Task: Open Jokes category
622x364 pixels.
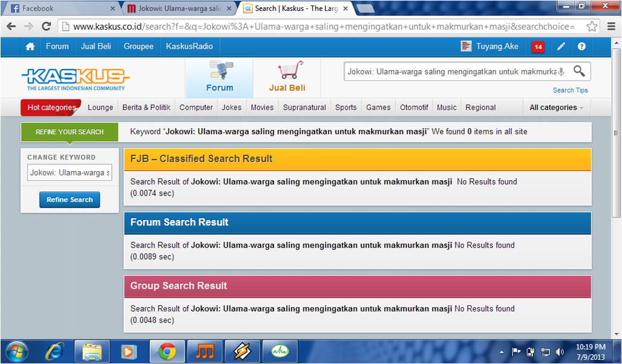Action: click(232, 108)
